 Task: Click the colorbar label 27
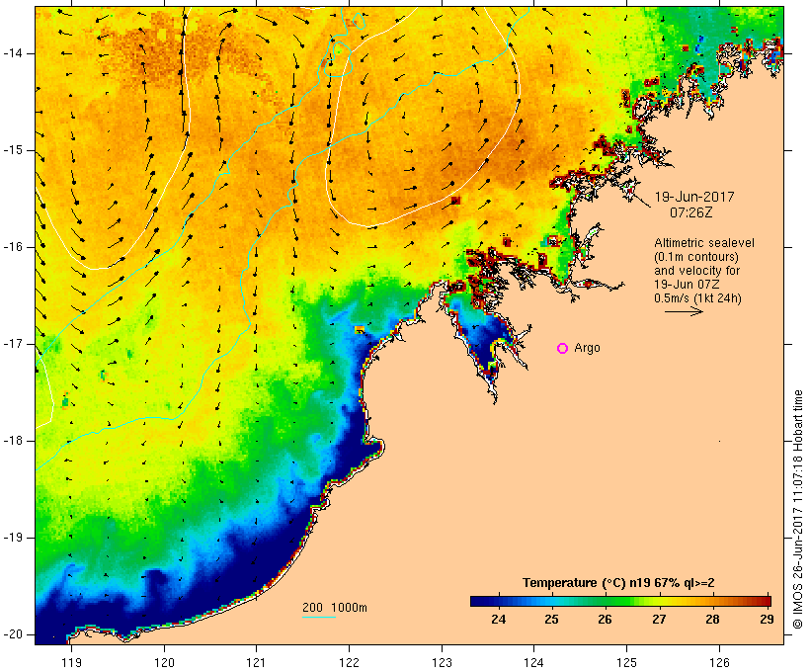tap(659, 619)
